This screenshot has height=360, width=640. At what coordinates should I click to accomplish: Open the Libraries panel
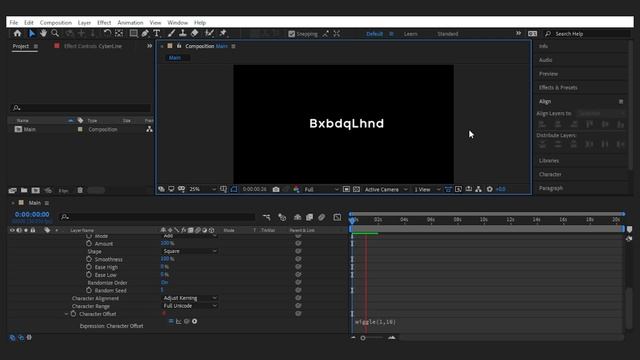click(549, 160)
